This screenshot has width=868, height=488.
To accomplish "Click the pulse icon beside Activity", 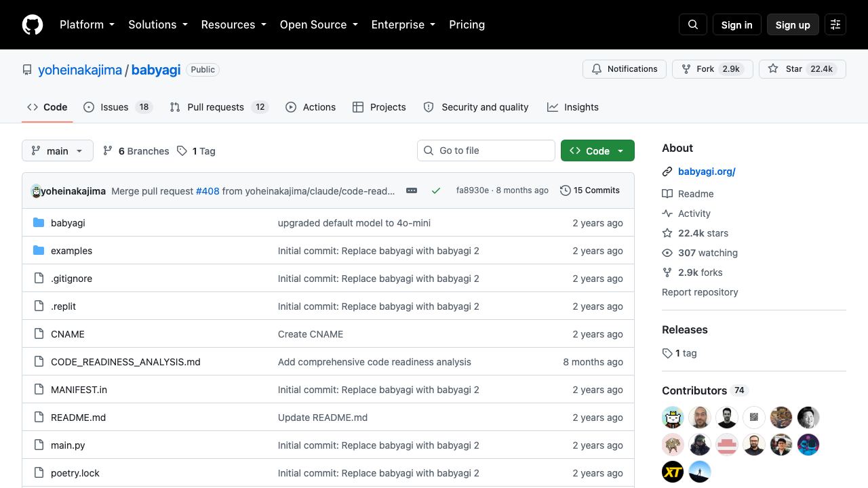I will pos(667,213).
